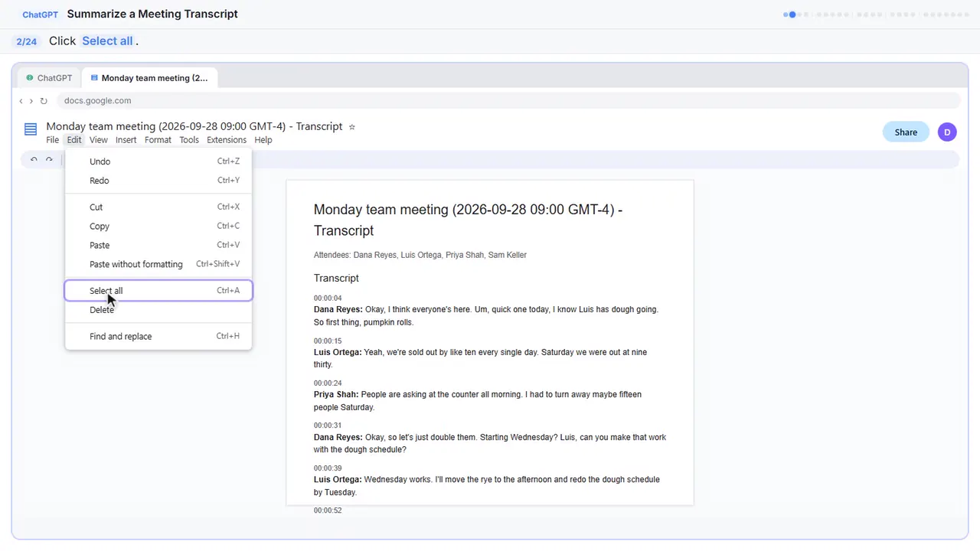Choose Redo from the Edit menu
Viewport: 980px width, 551px height.
158,181
